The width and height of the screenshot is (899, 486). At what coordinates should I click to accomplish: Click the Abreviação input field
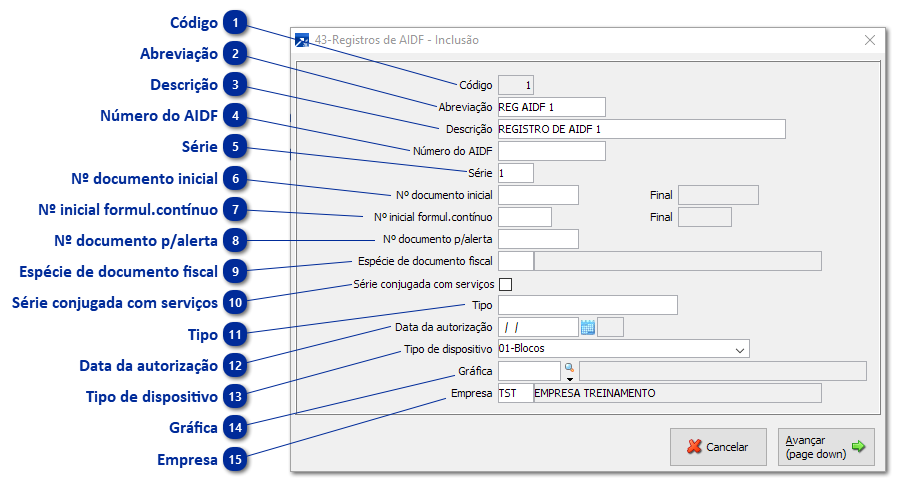point(551,107)
